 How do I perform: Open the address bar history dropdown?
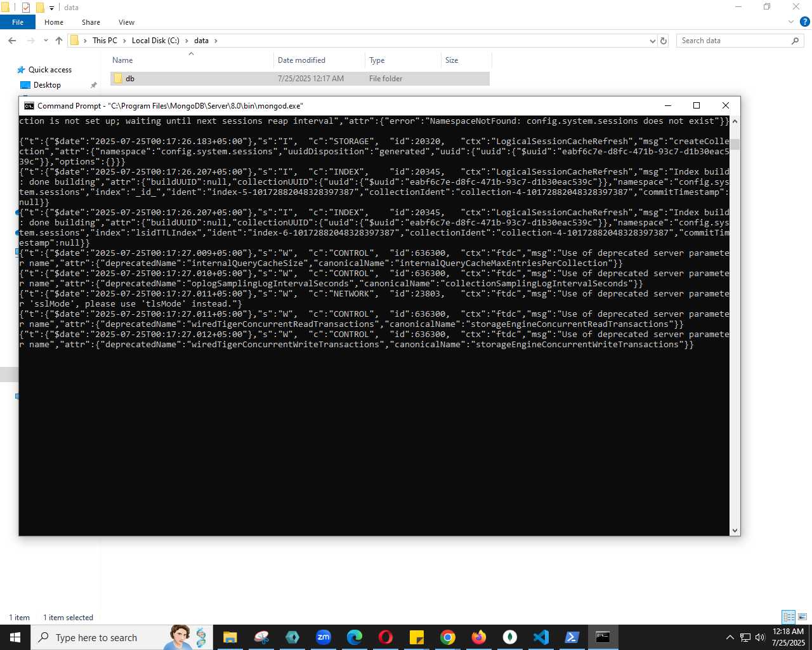click(652, 41)
